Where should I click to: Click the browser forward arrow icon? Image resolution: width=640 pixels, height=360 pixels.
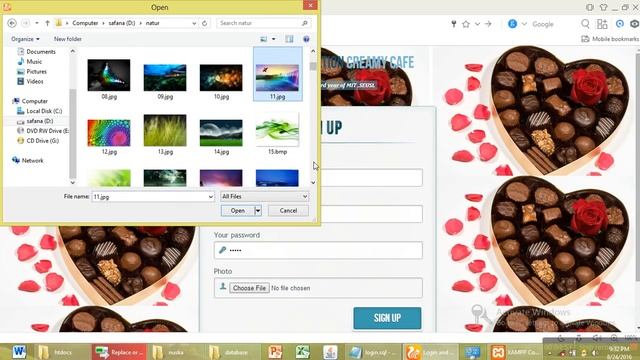[488, 24]
